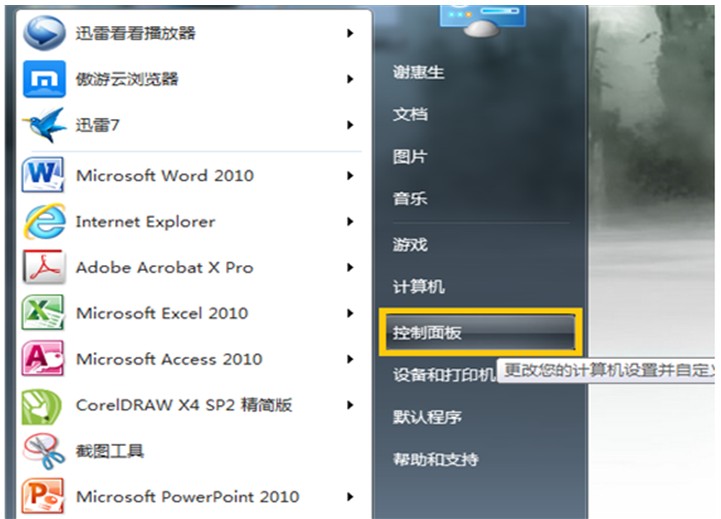Click the 截图工具 label
This screenshot has height=519, width=721.
pyautogui.click(x=110, y=451)
